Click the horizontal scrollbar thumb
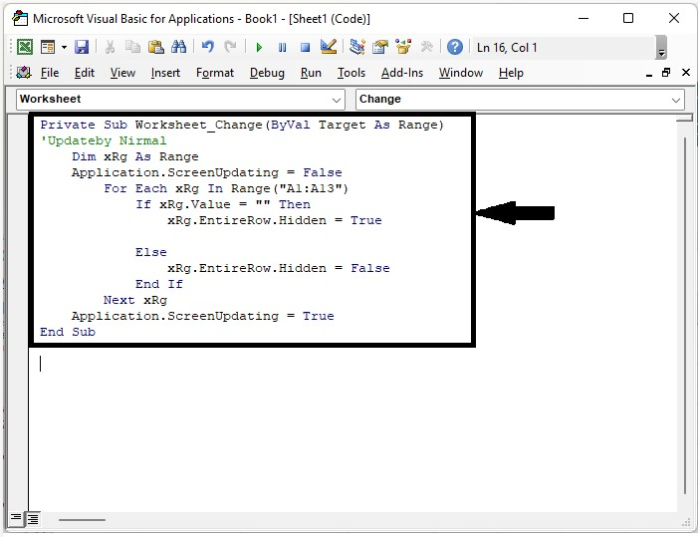Screen dimensions: 700x537 tap(81, 519)
